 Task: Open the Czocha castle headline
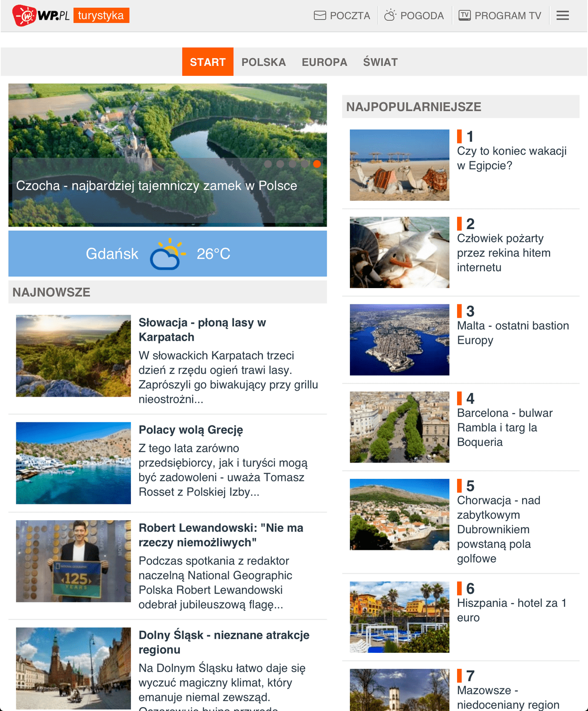point(157,186)
